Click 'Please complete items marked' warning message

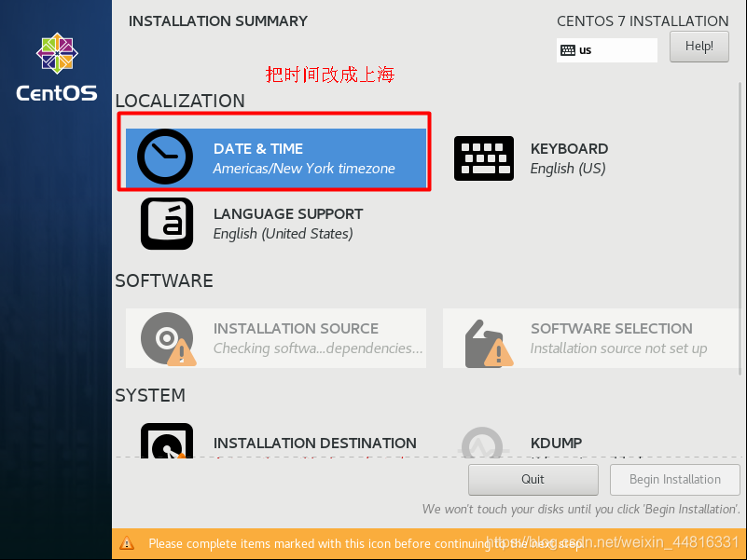coord(366,543)
